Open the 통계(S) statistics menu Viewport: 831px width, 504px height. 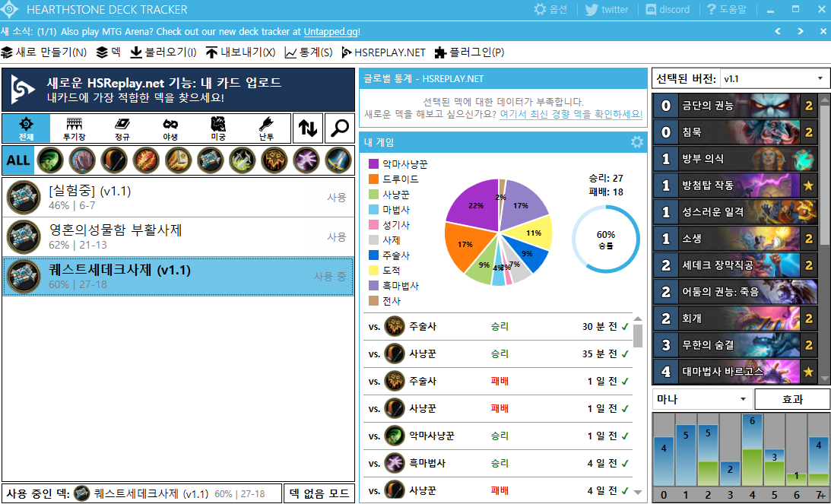click(x=309, y=52)
